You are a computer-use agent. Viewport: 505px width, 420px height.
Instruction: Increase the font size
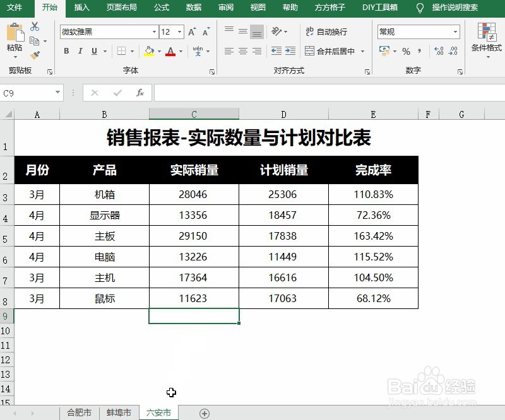191,31
